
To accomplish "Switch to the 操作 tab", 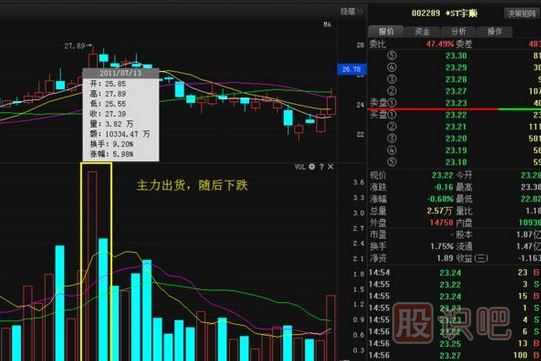I will point(495,31).
